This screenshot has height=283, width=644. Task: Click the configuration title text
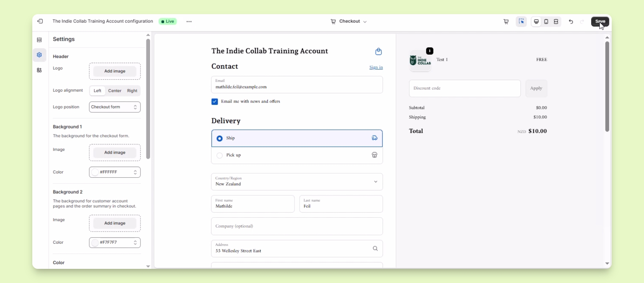(103, 22)
